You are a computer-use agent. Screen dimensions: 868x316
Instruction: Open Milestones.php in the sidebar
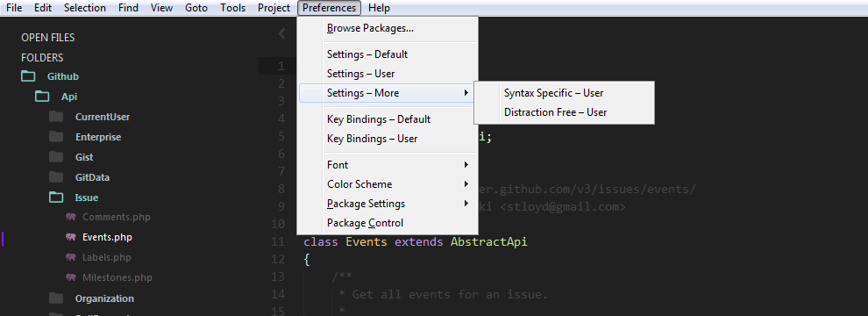[117, 277]
